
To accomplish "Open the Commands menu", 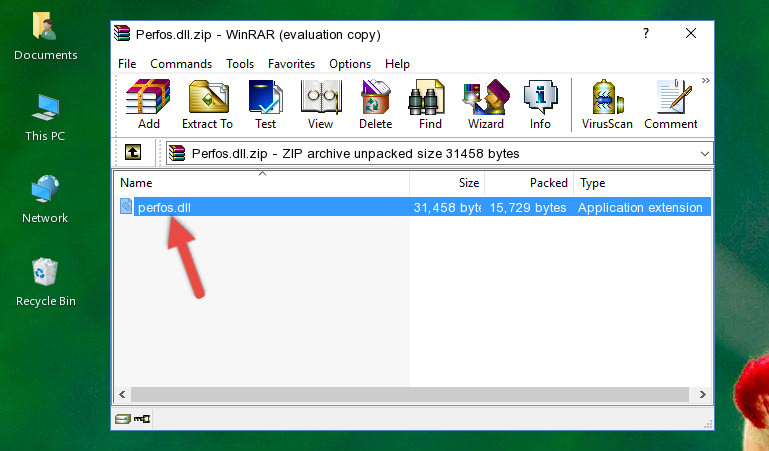I will point(181,64).
